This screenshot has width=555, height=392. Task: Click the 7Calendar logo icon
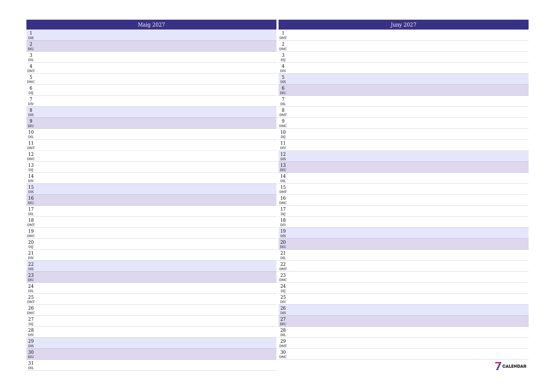coord(498,366)
